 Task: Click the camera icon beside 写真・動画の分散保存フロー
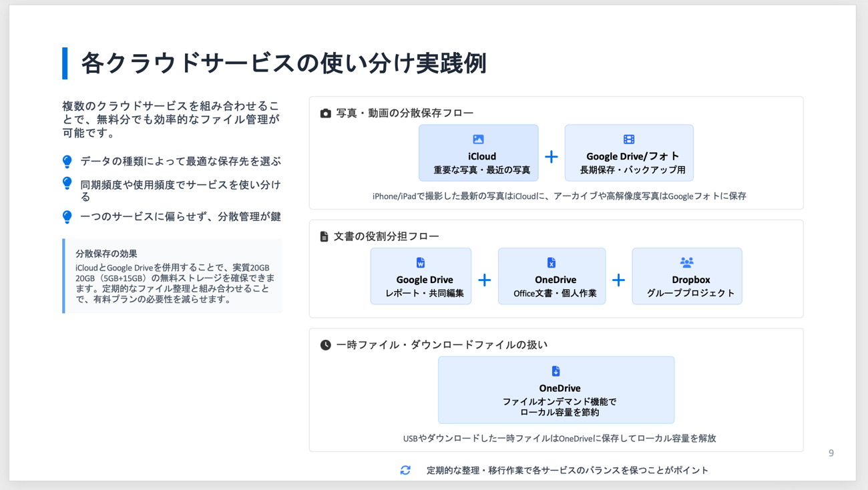(x=325, y=113)
